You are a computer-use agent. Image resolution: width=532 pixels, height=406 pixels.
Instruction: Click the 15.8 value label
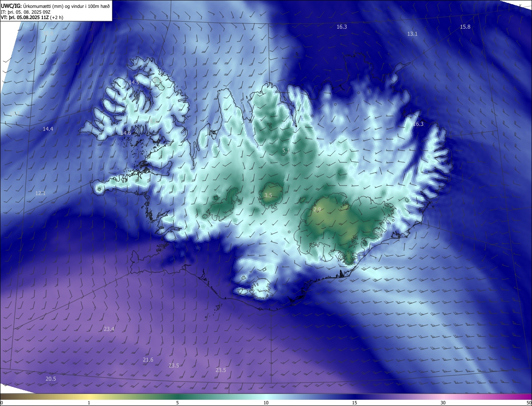(465, 27)
